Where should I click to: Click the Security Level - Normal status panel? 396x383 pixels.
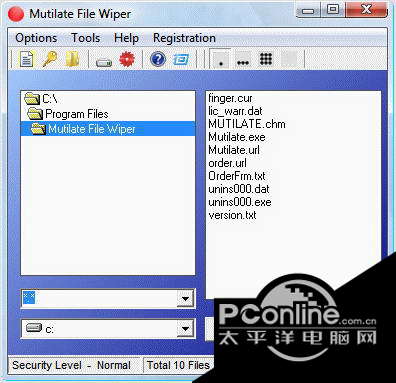point(75,365)
